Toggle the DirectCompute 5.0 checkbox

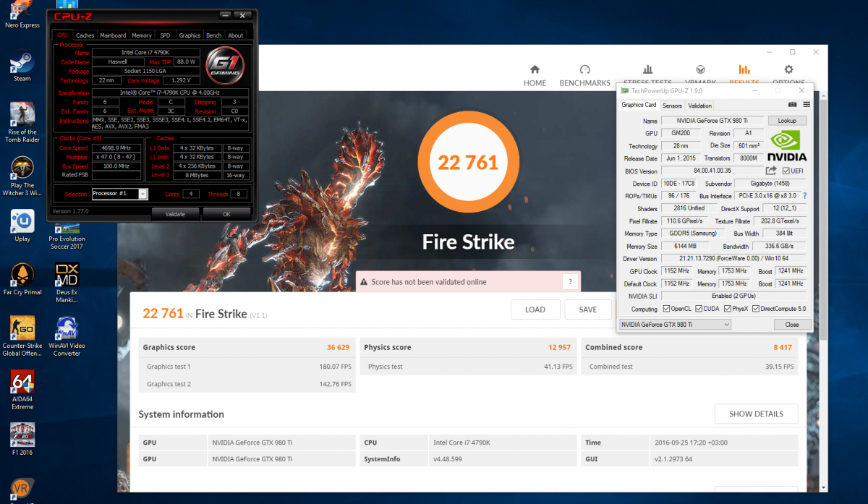(756, 309)
